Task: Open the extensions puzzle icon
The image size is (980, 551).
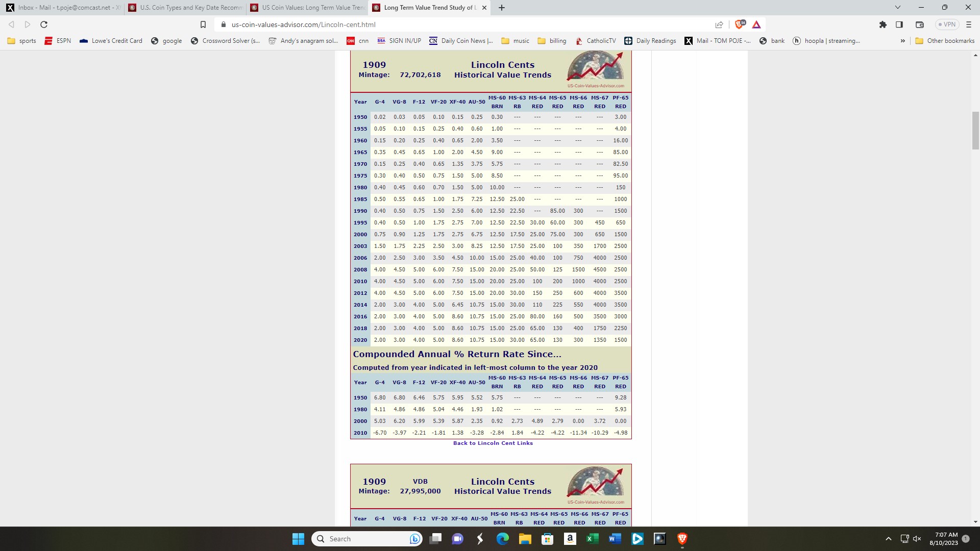Action: click(883, 24)
